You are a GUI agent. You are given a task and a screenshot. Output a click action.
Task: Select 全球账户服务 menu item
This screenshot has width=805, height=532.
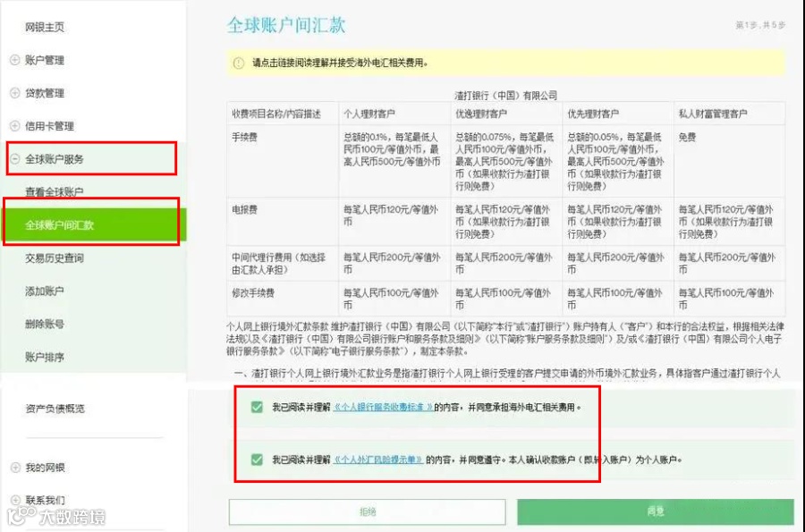(x=55, y=159)
